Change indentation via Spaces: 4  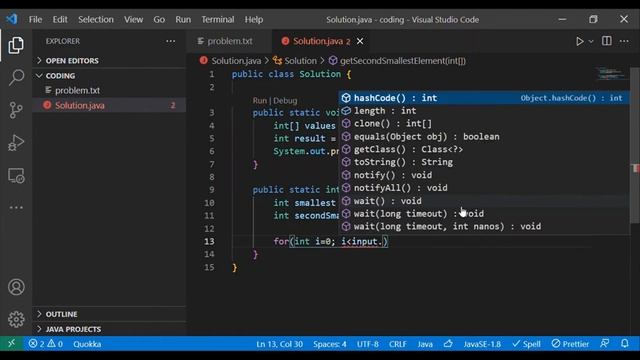pyautogui.click(x=330, y=344)
